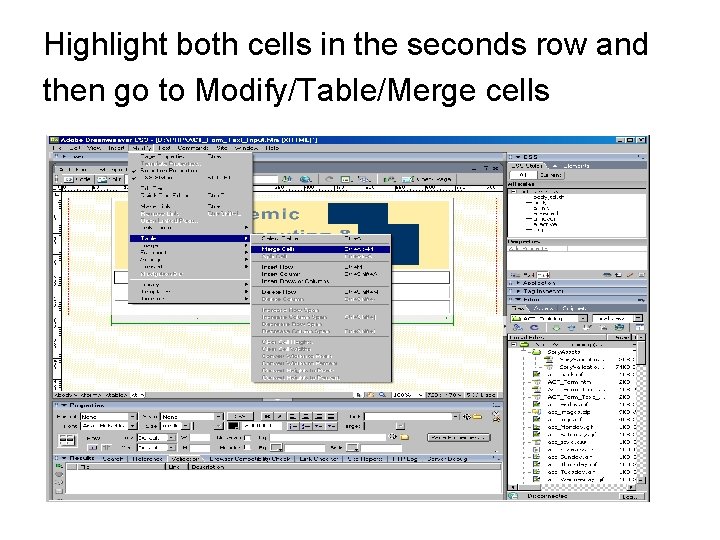Click the Get files green arrow icon
720x540 pixels.
coord(556,327)
